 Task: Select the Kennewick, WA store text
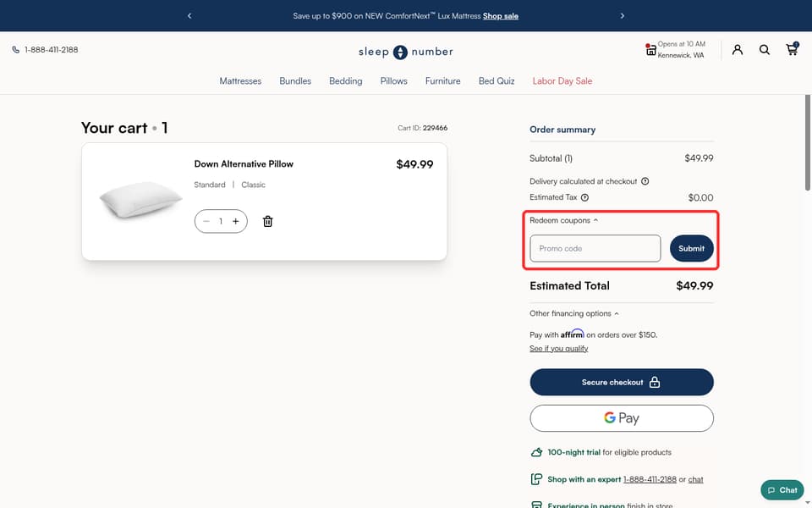click(x=680, y=55)
